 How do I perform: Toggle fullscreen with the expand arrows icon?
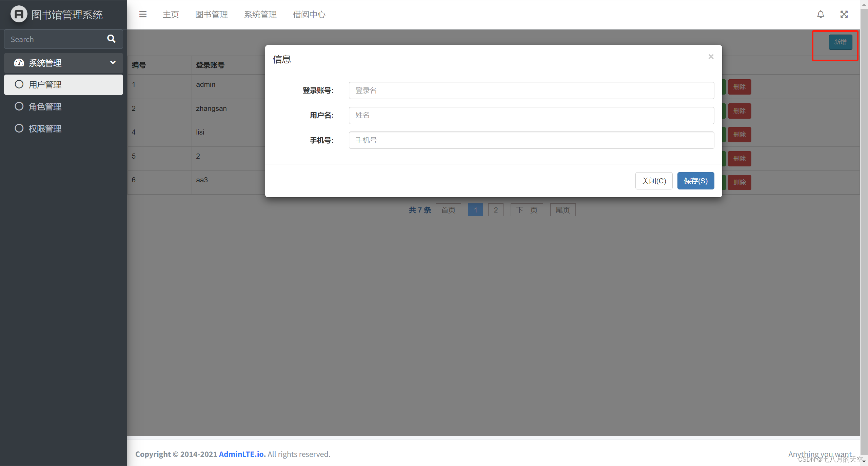[x=844, y=15]
